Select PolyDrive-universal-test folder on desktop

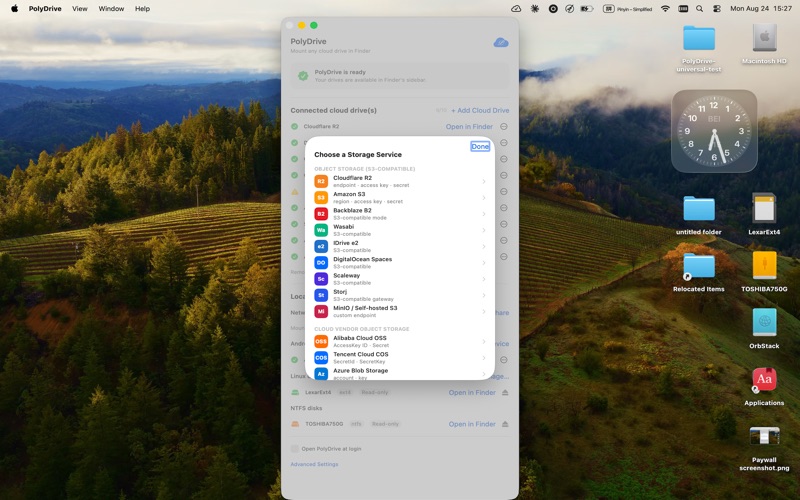(698, 48)
